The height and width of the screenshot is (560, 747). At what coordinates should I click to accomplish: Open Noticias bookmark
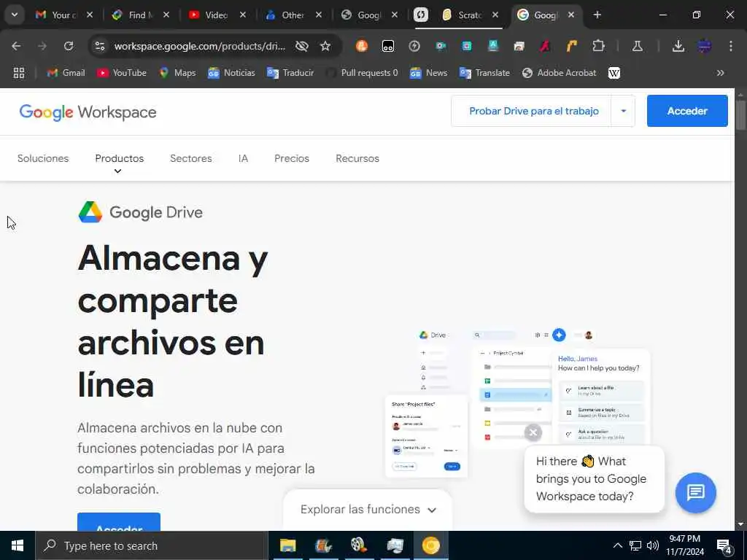pyautogui.click(x=231, y=73)
